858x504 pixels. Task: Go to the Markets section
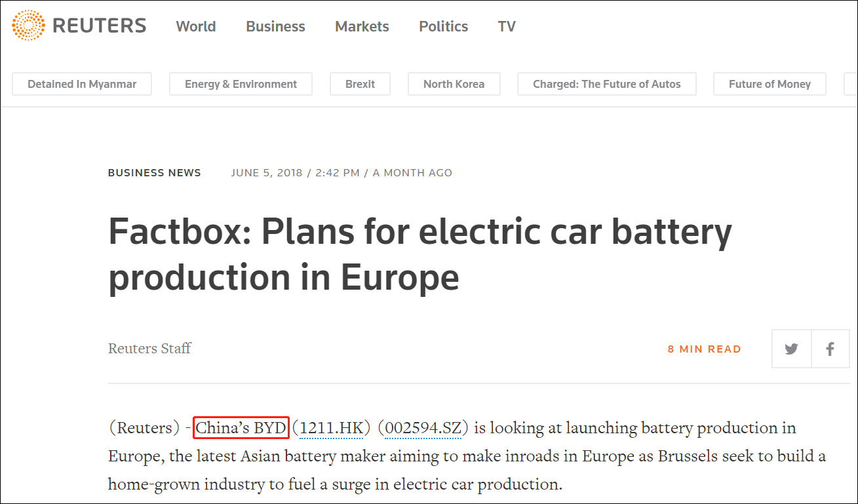tap(362, 27)
